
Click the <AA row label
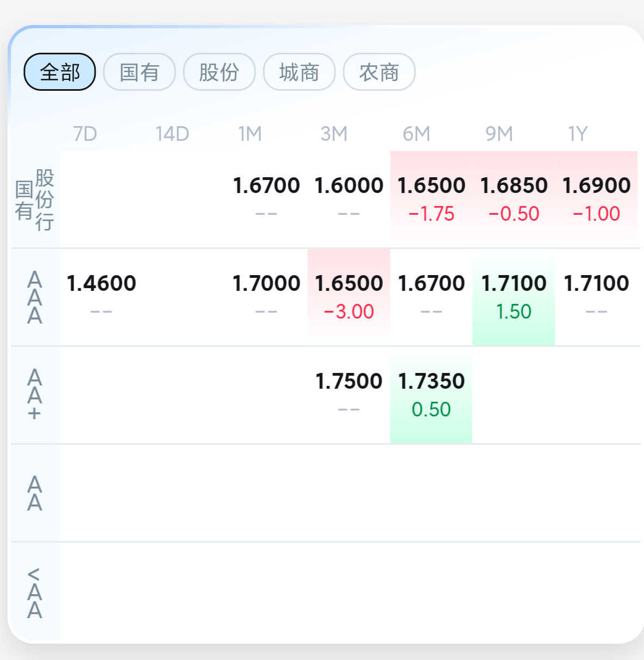tap(35, 593)
